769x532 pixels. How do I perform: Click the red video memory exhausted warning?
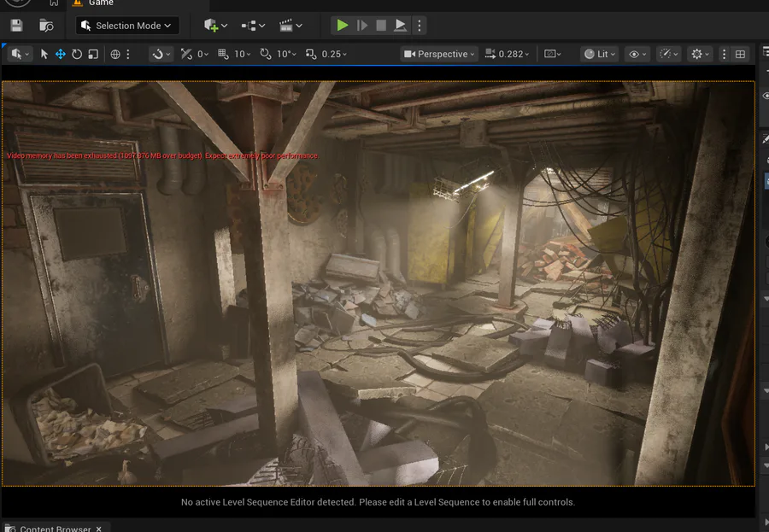163,156
